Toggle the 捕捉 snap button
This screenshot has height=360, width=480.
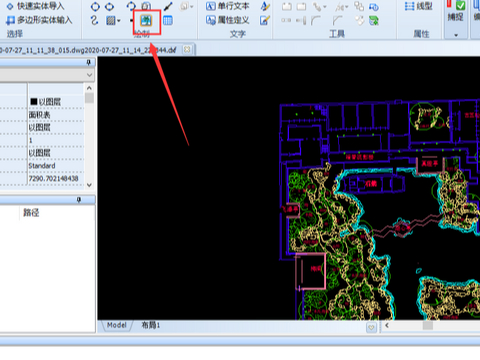coord(455,11)
